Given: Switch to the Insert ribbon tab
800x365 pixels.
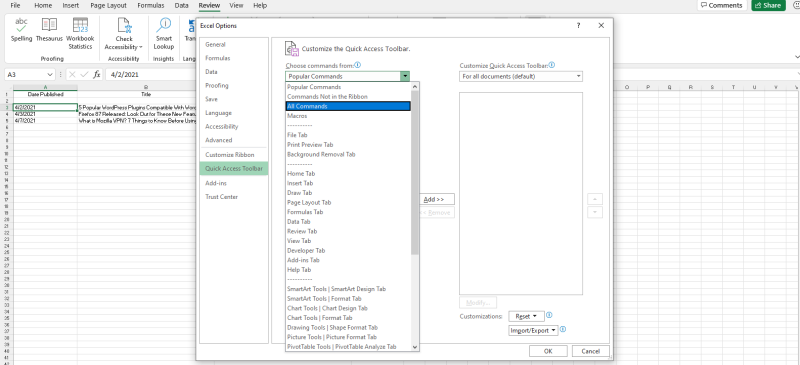Looking at the screenshot, I should pos(70,6).
